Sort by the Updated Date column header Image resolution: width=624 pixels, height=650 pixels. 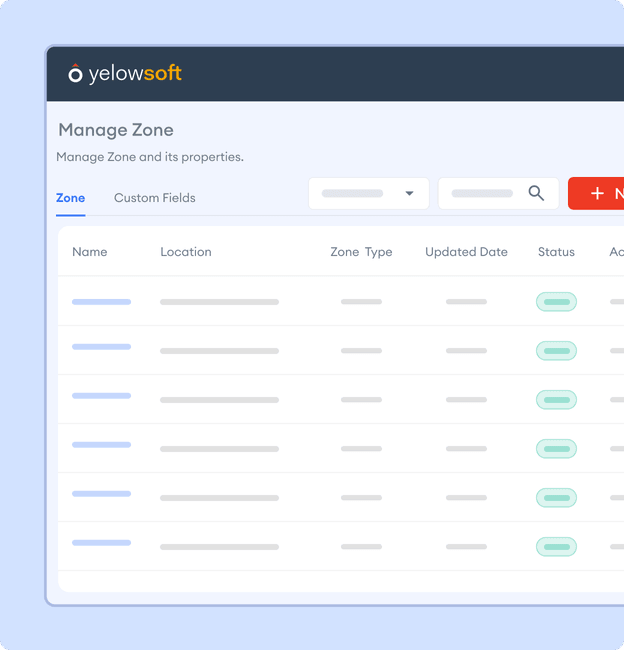pyautogui.click(x=466, y=252)
